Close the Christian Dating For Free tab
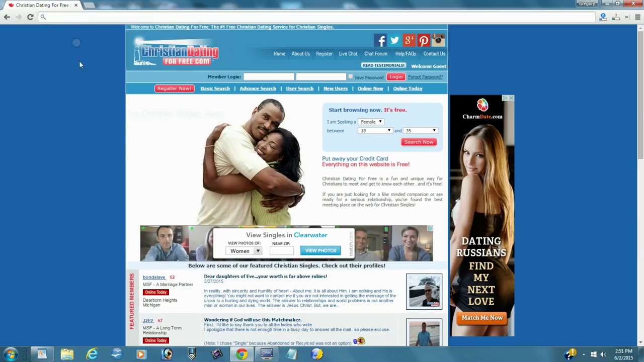The width and height of the screenshot is (644, 362). [x=76, y=5]
